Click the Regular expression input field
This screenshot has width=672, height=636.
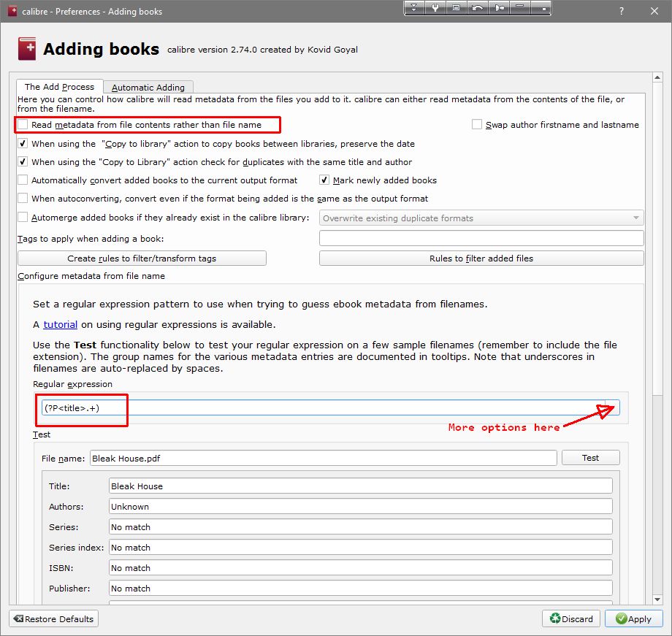click(323, 408)
